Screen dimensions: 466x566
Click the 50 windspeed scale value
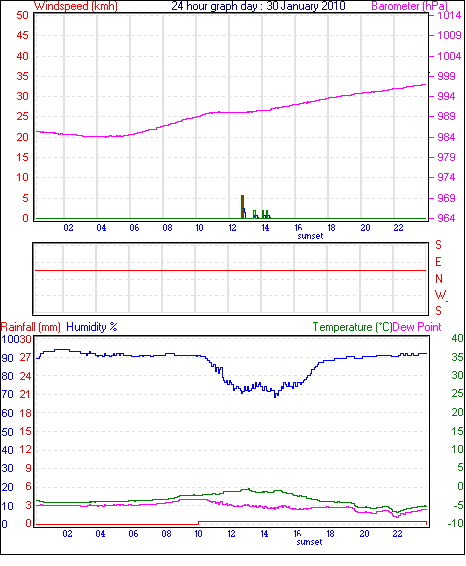[x=22, y=15]
